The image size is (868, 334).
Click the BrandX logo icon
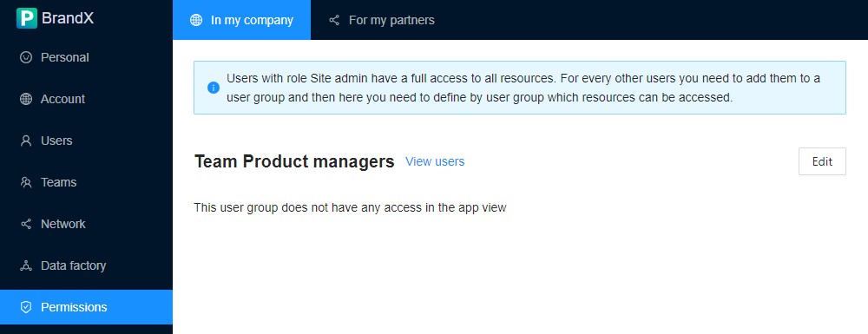pyautogui.click(x=27, y=18)
